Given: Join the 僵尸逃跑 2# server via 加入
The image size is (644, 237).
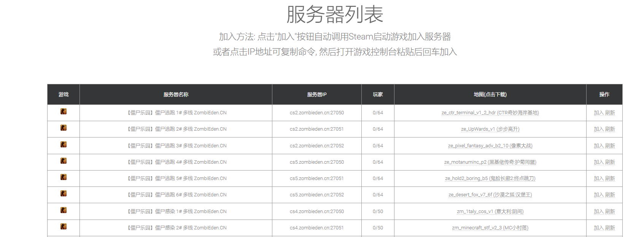Looking at the screenshot, I should tap(599, 129).
